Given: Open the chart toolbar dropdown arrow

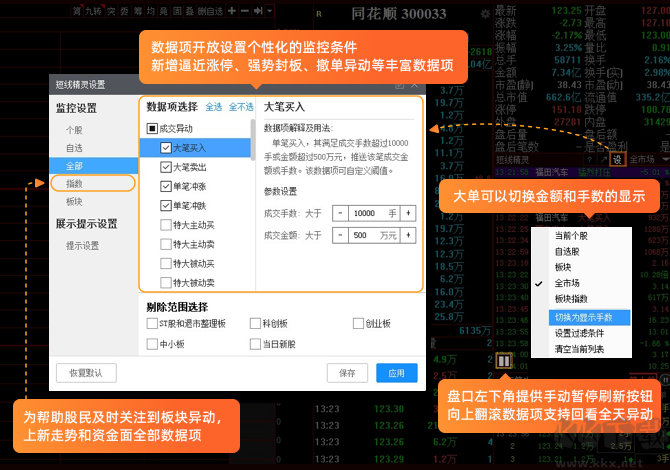Looking at the screenshot, I should coord(270,11).
